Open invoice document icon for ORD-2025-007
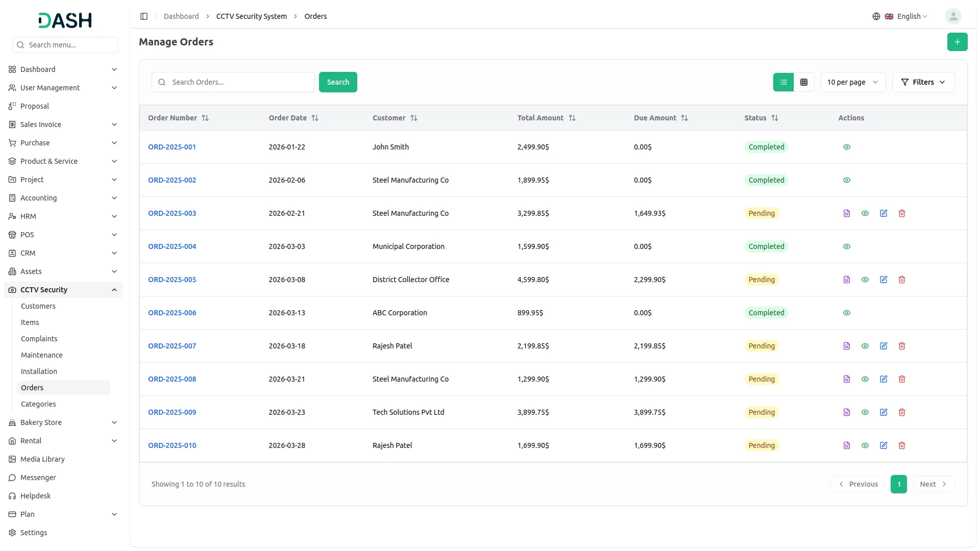 (x=847, y=346)
